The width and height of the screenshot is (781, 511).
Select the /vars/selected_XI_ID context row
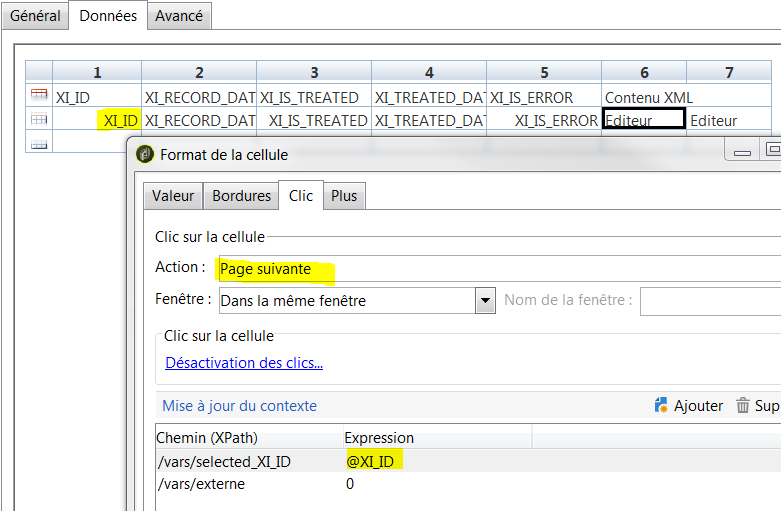click(x=223, y=461)
